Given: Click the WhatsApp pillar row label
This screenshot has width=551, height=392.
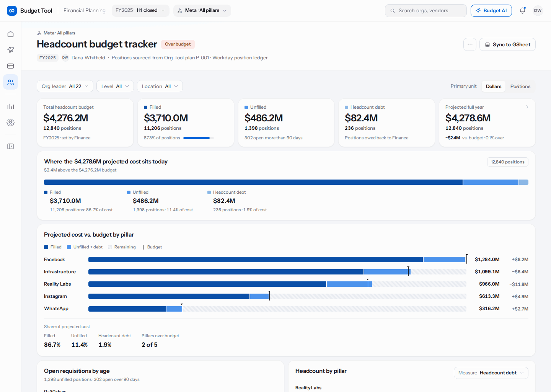Looking at the screenshot, I should (56, 309).
